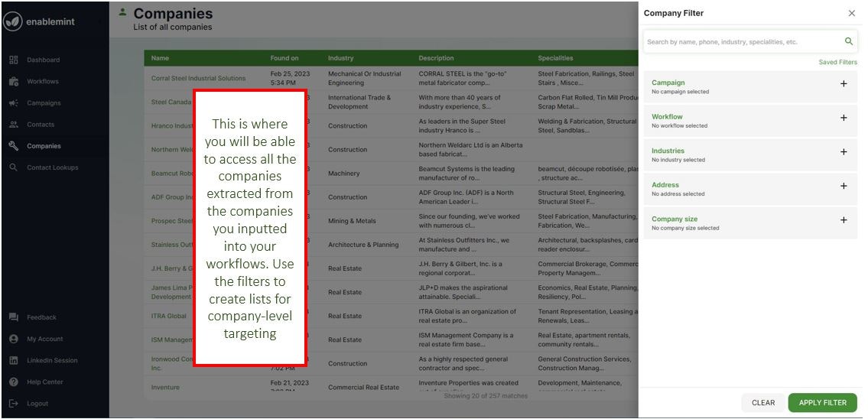Click the Specialities column header
868x419 pixels.
coord(555,57)
